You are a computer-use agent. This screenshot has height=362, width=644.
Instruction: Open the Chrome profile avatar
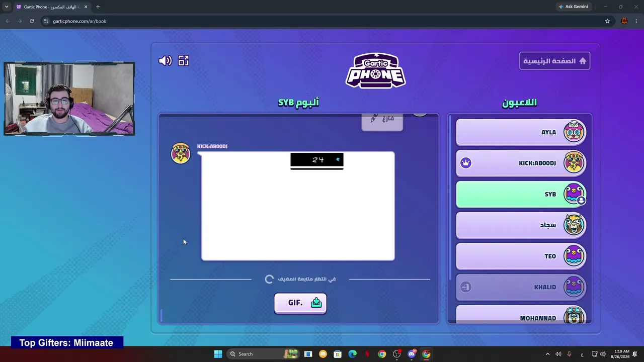click(x=624, y=21)
